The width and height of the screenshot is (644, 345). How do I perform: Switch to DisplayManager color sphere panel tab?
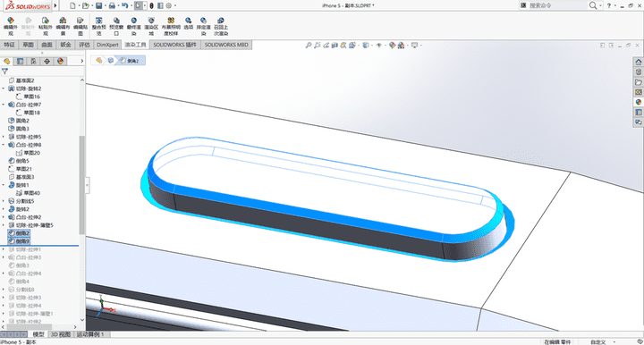pos(61,61)
